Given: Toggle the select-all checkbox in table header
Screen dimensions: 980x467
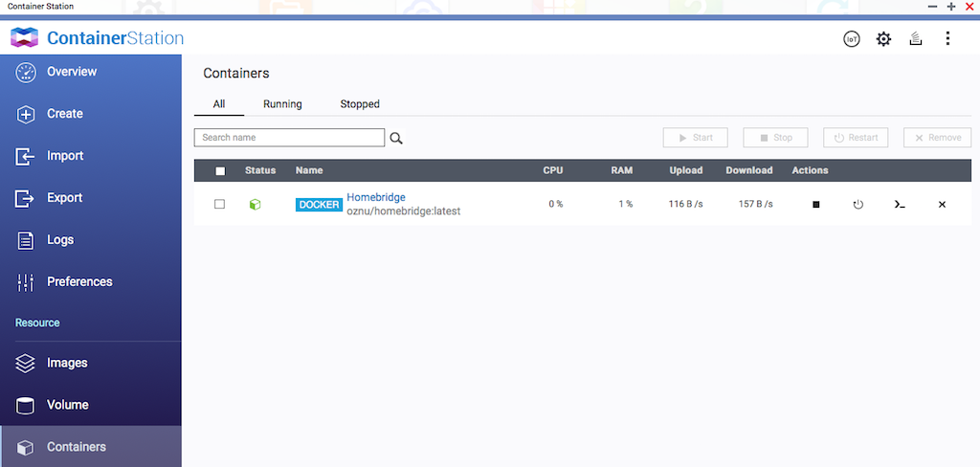Looking at the screenshot, I should pyautogui.click(x=220, y=171).
